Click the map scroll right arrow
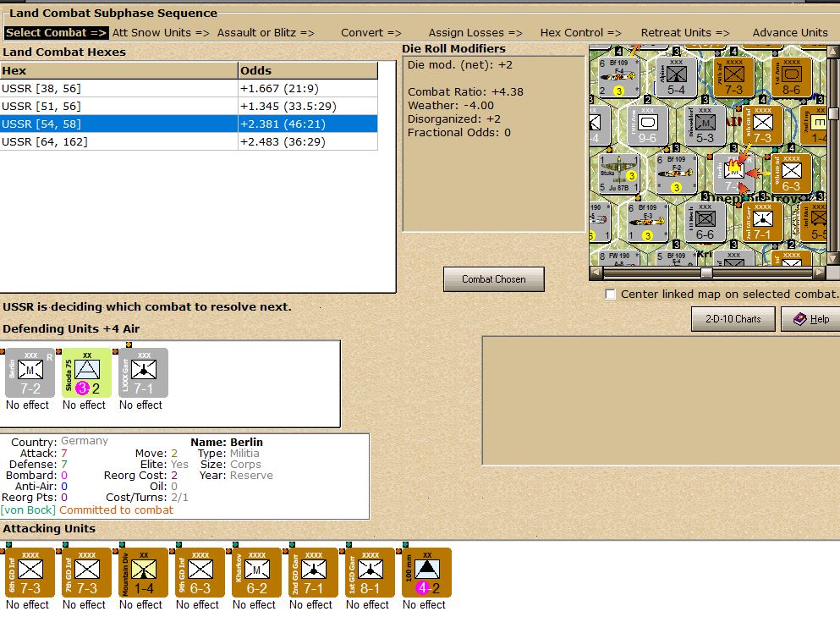This screenshot has width=840, height=617. 820,273
